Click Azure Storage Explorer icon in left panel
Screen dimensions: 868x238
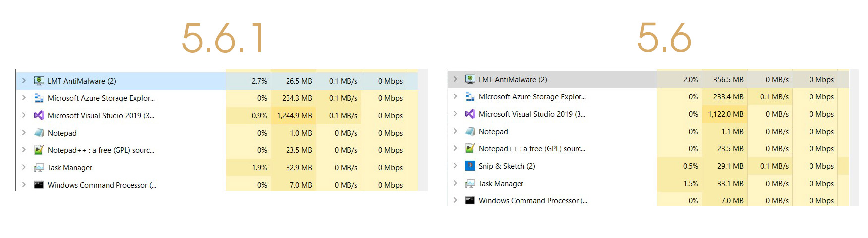click(x=39, y=98)
